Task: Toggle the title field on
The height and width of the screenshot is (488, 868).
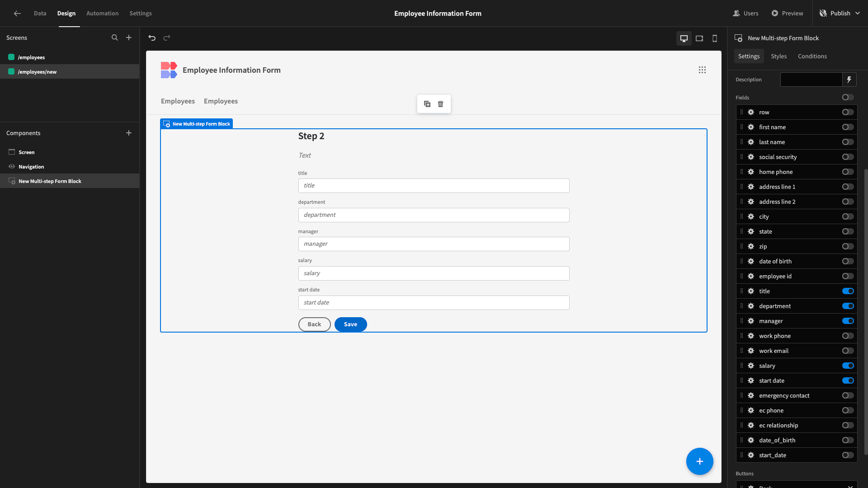Action: point(848,291)
